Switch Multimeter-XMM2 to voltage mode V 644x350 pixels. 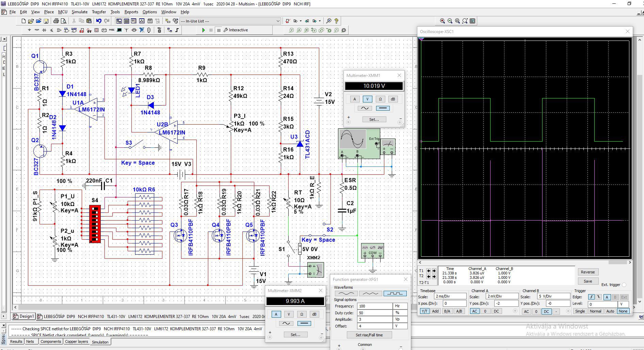click(x=289, y=314)
